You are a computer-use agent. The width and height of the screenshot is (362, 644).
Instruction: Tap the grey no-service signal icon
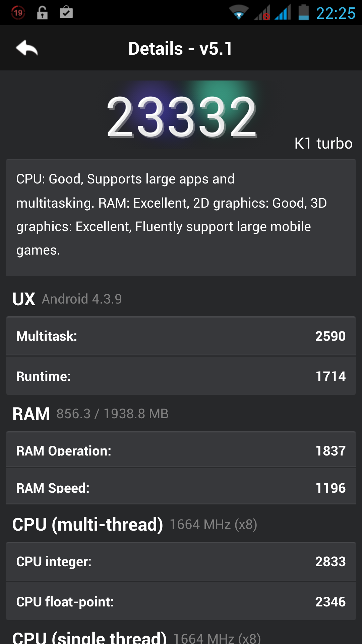[x=262, y=13]
